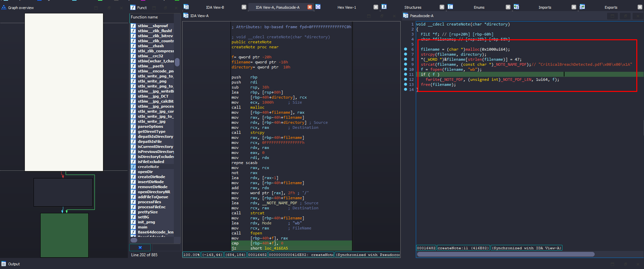
Task: Click the Pseudocode-A panel title icon
Action: click(406, 16)
